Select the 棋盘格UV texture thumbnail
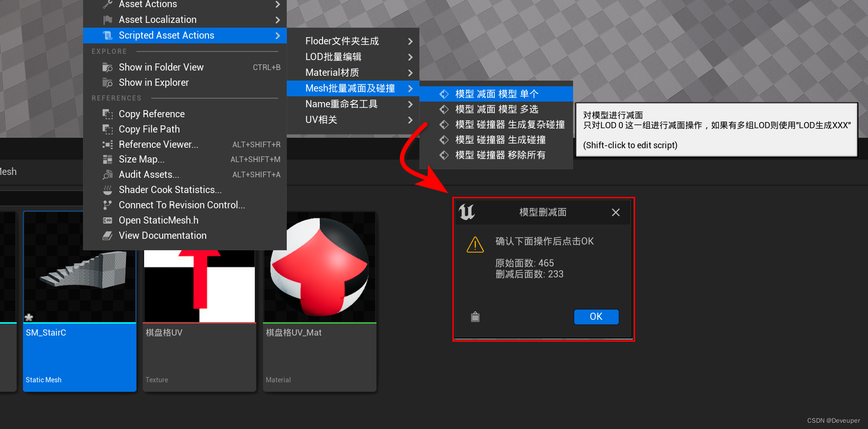Viewport: 868px width, 429px height. [199, 286]
